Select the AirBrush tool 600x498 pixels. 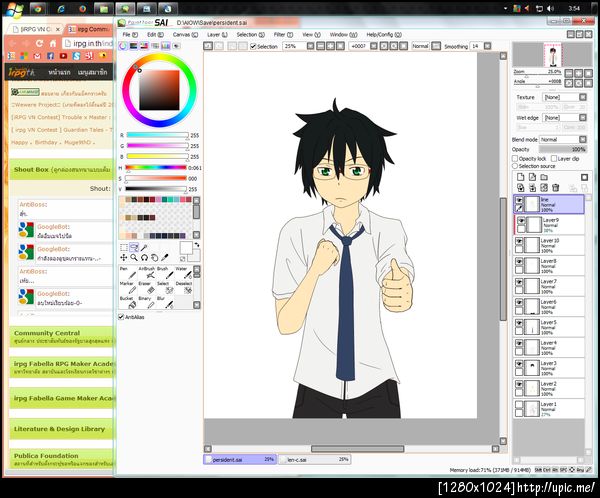[147, 273]
